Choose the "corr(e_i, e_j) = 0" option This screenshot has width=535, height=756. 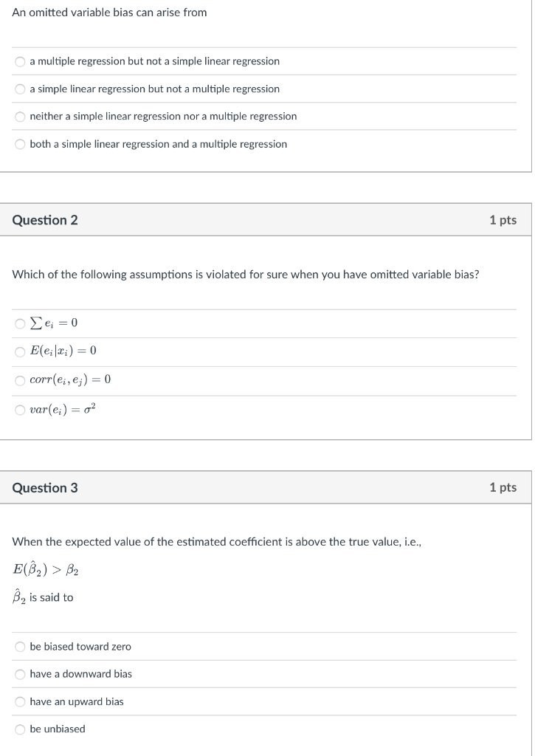point(20,380)
